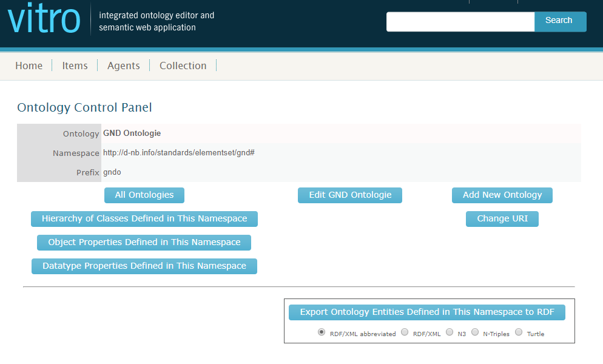Select N-Triples radio option
This screenshot has width=603, height=364.
pyautogui.click(x=475, y=332)
